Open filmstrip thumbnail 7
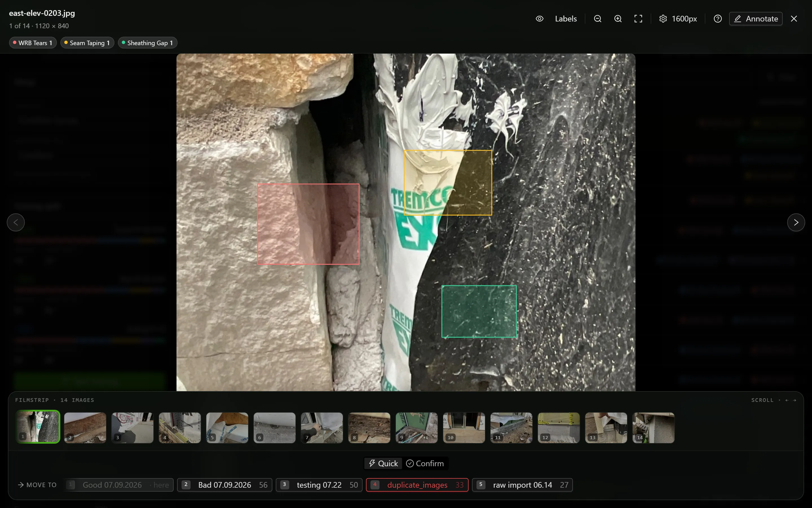This screenshot has width=812, height=508. (322, 428)
